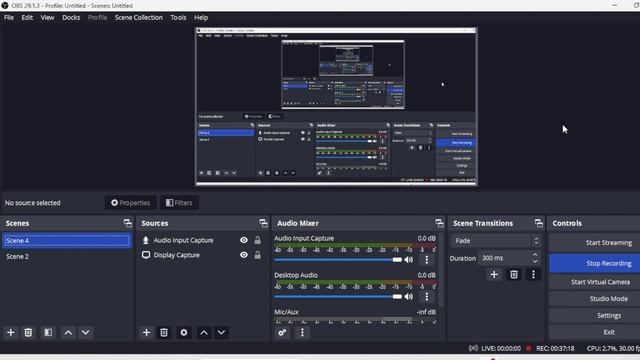Open Settings from Controls panel
Screen dimensions: 640x360
pyautogui.click(x=595, y=316)
